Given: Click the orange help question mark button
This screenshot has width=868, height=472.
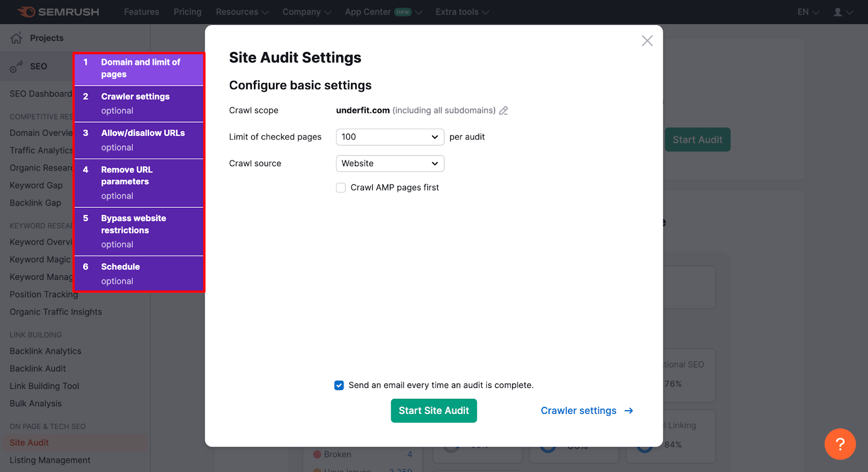Looking at the screenshot, I should pos(840,444).
